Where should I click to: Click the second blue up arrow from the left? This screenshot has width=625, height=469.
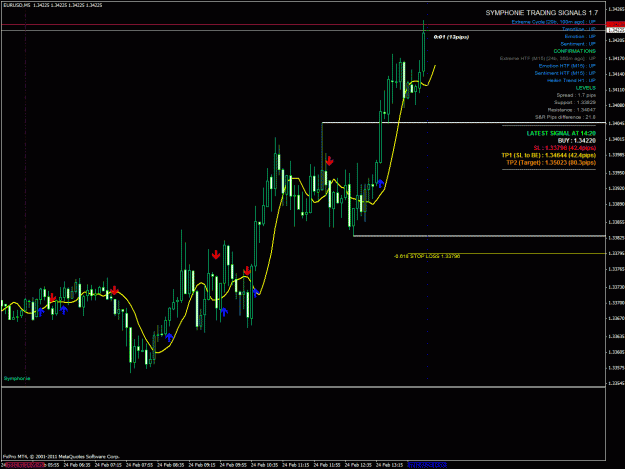click(64, 310)
